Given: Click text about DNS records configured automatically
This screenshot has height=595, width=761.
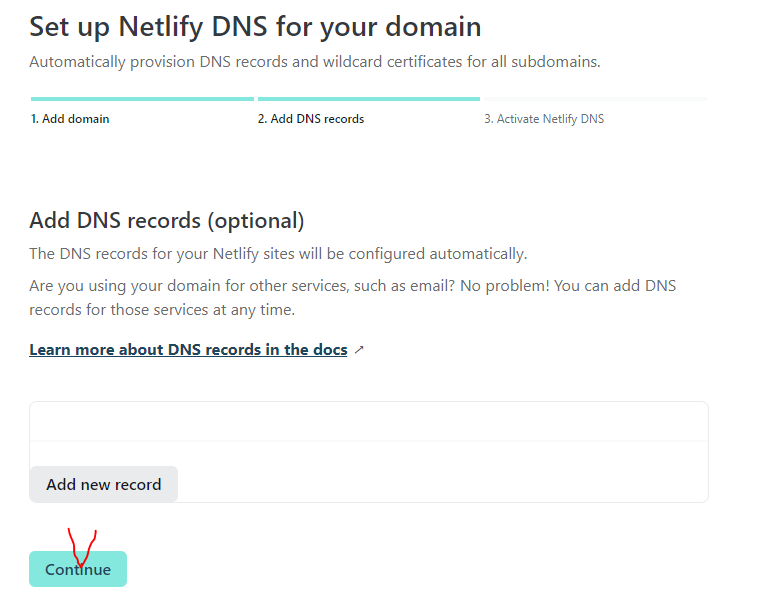Looking at the screenshot, I should pos(278,254).
